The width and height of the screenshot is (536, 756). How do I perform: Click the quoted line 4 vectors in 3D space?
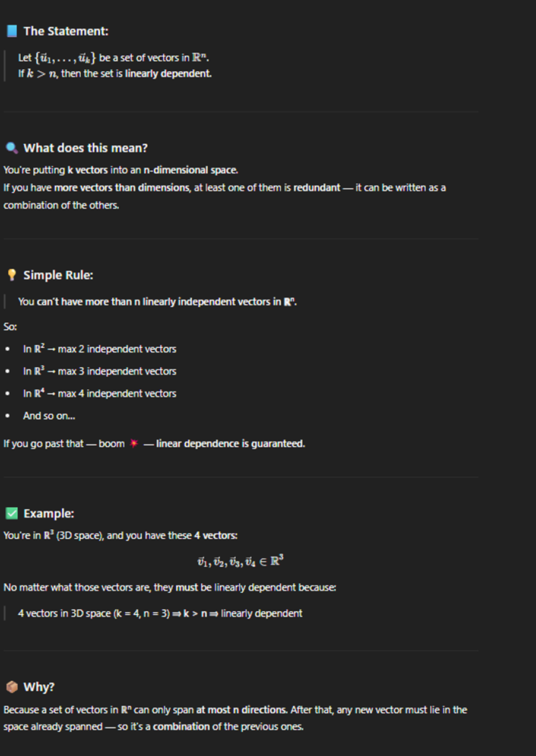(160, 613)
